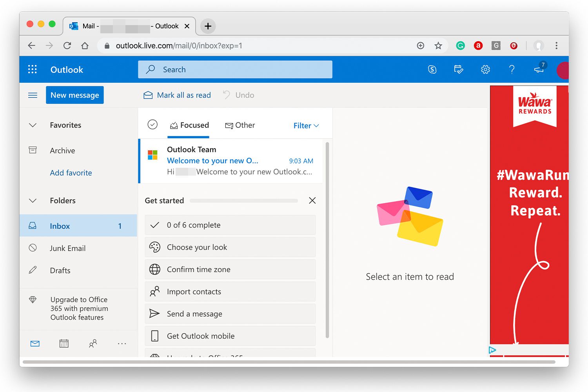Click the install app plus icon in address bar
This screenshot has height=392, width=588.
point(421,46)
